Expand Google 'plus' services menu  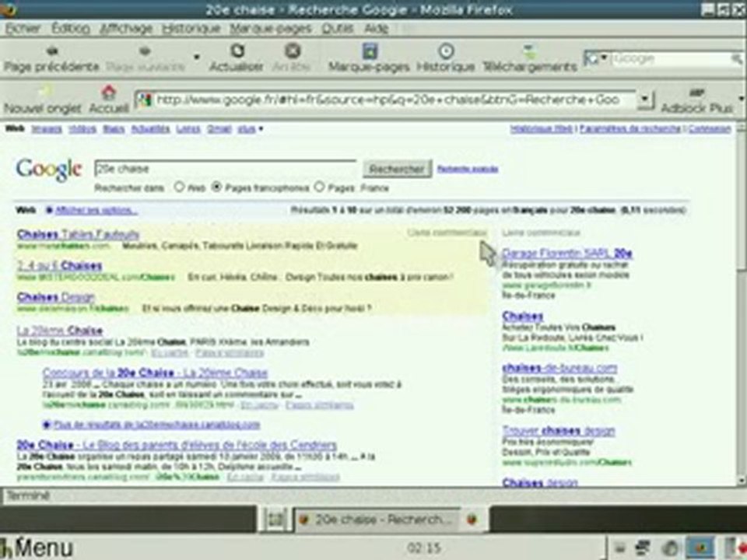coord(250,129)
